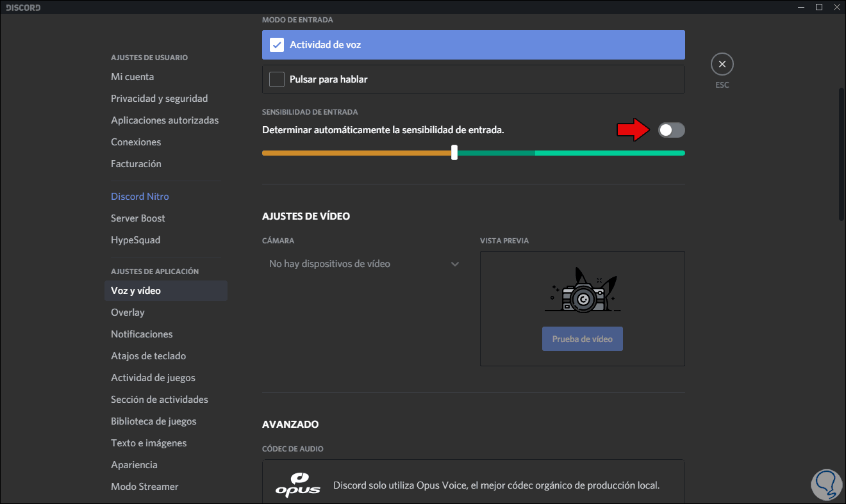The height and width of the screenshot is (504, 846).
Task: Close settings via the ESC icon
Action: click(722, 64)
